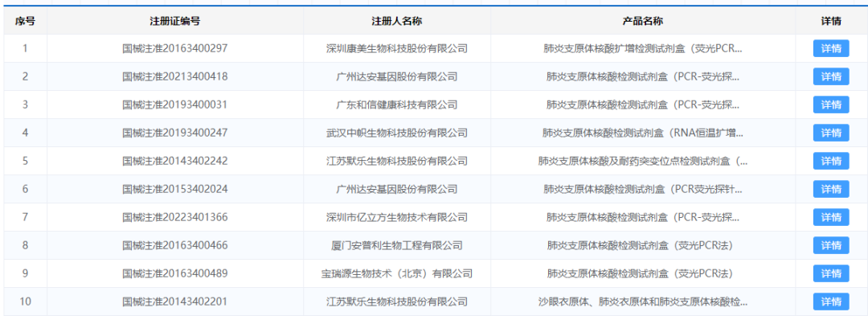Click registrant 江苏默乐生物科技 in row 5
Image resolution: width=868 pixels, height=316 pixels.
pos(397,161)
